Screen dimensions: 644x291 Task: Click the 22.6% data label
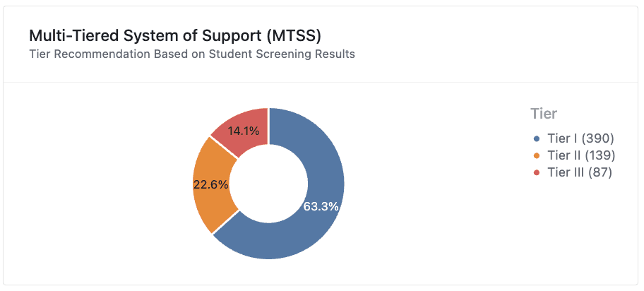click(x=210, y=184)
